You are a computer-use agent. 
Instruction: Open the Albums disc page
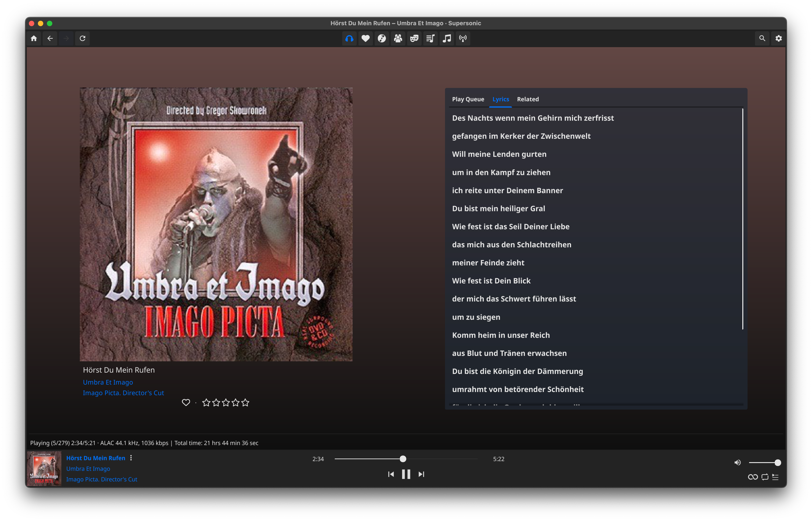pyautogui.click(x=382, y=38)
